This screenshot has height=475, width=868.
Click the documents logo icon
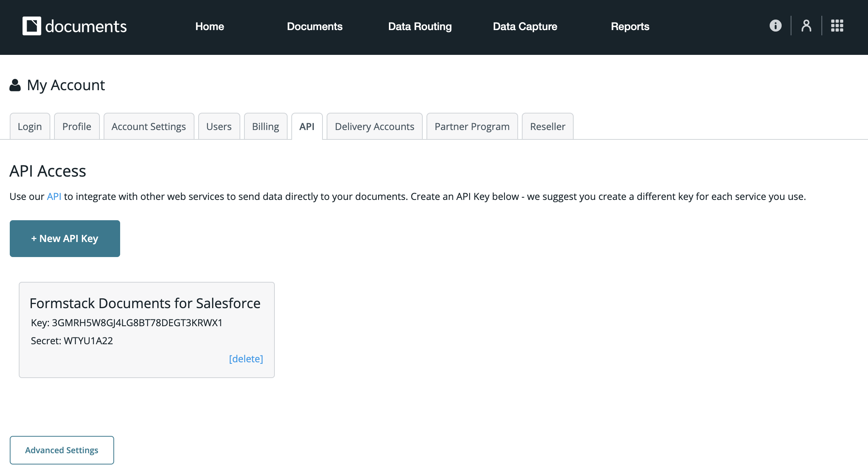(x=32, y=26)
